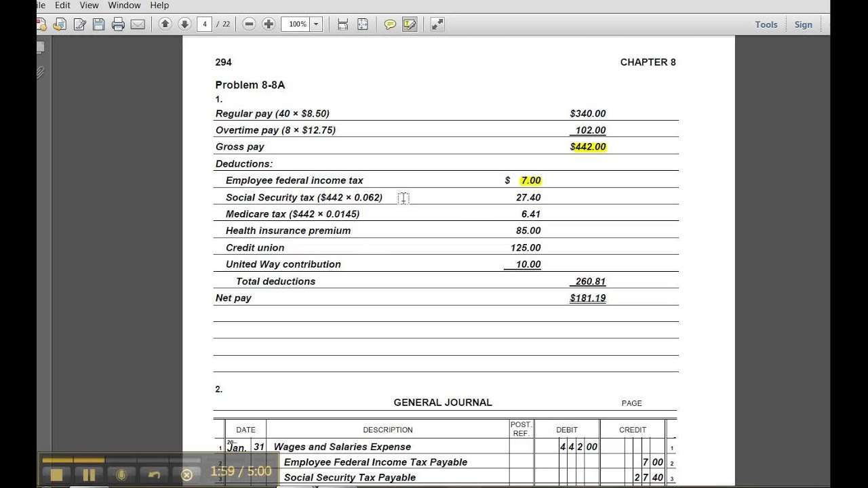Click the DESCRIPTION column header
The width and height of the screenshot is (868, 488).
point(388,430)
